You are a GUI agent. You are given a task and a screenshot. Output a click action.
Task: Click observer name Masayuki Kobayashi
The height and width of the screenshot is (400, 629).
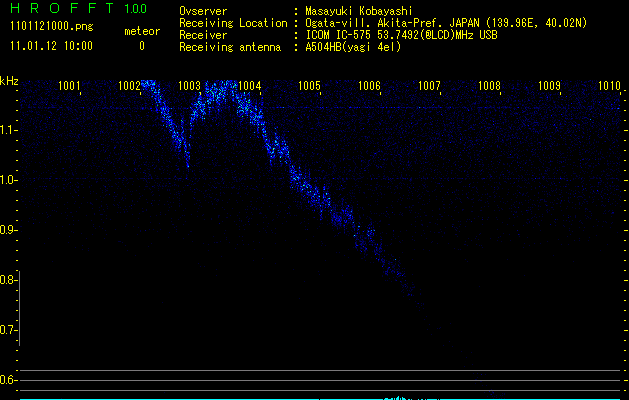click(x=359, y=11)
